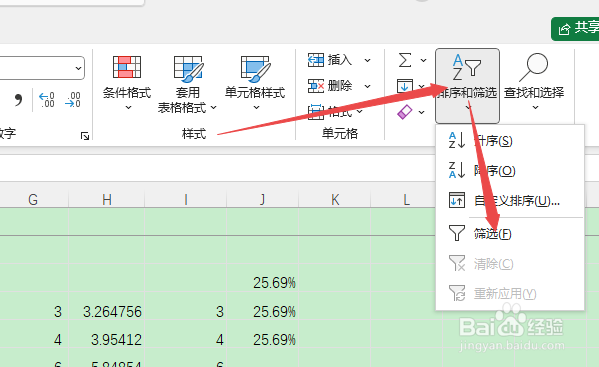Image resolution: width=599 pixels, height=367 pixels.
Task: Select column H header
Action: [x=107, y=199]
